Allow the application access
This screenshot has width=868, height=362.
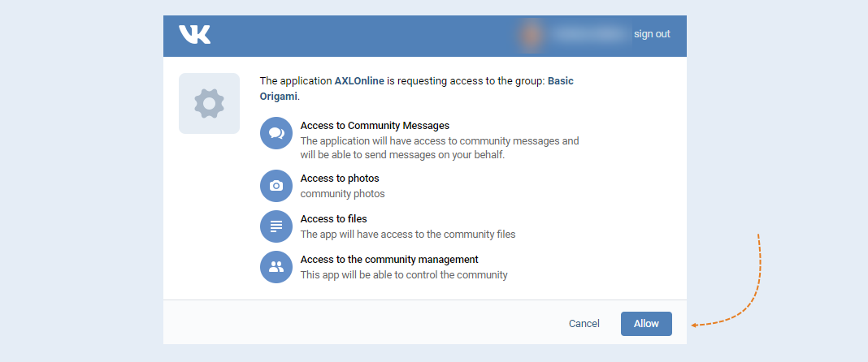tap(647, 324)
